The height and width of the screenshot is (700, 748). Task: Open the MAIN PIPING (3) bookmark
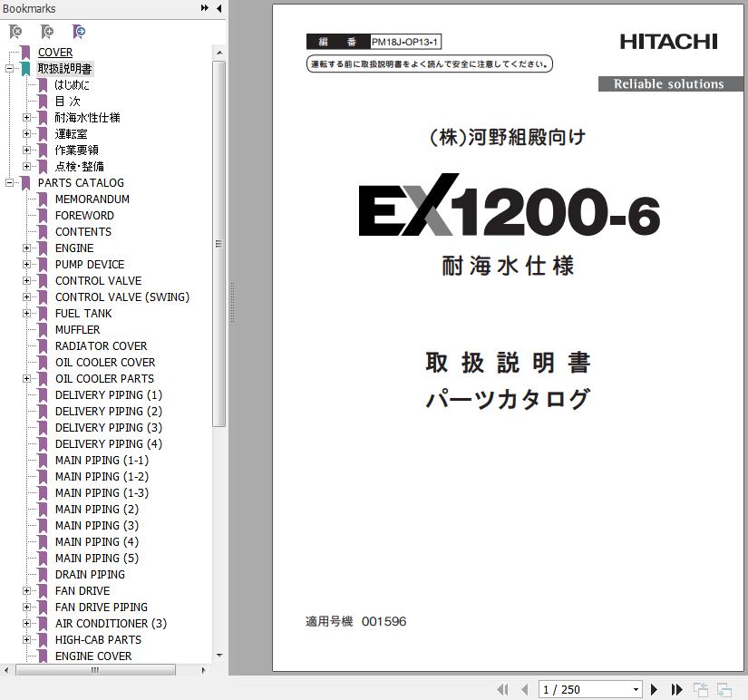pyautogui.click(x=97, y=525)
